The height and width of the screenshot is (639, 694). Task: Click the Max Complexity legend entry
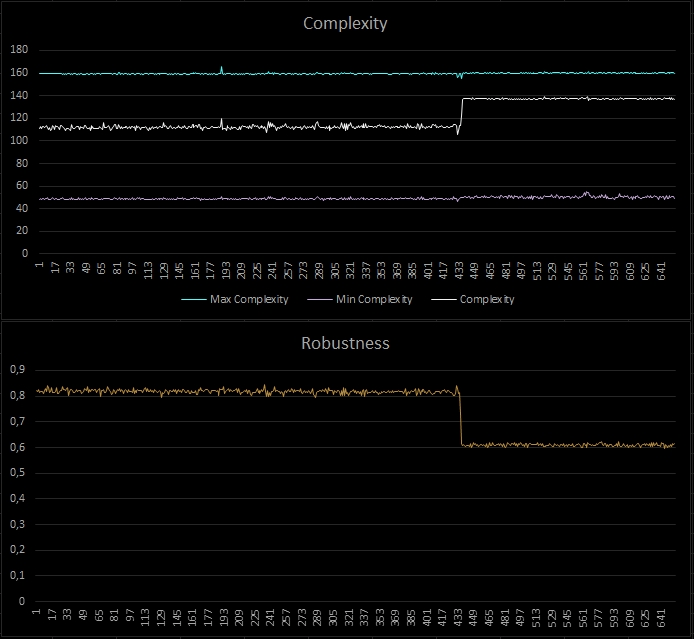248,299
